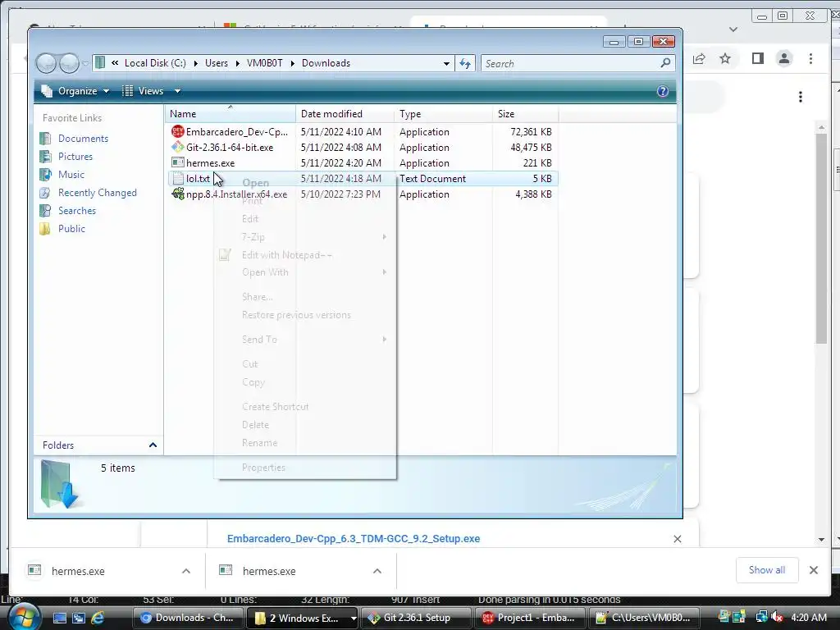Click the Recently Changed icon in sidebar
This screenshot has width=840, height=630.
click(46, 193)
